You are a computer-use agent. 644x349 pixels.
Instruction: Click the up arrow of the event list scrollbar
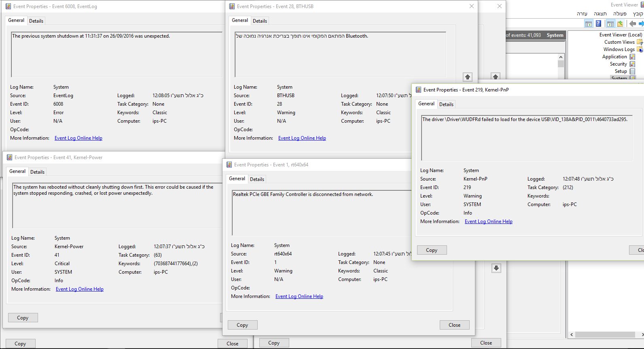pos(561,57)
